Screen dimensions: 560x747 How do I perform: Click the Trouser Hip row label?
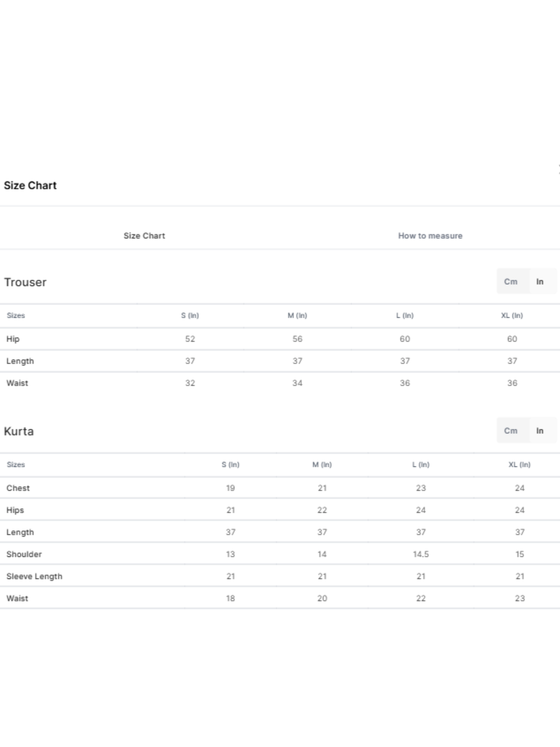point(13,339)
